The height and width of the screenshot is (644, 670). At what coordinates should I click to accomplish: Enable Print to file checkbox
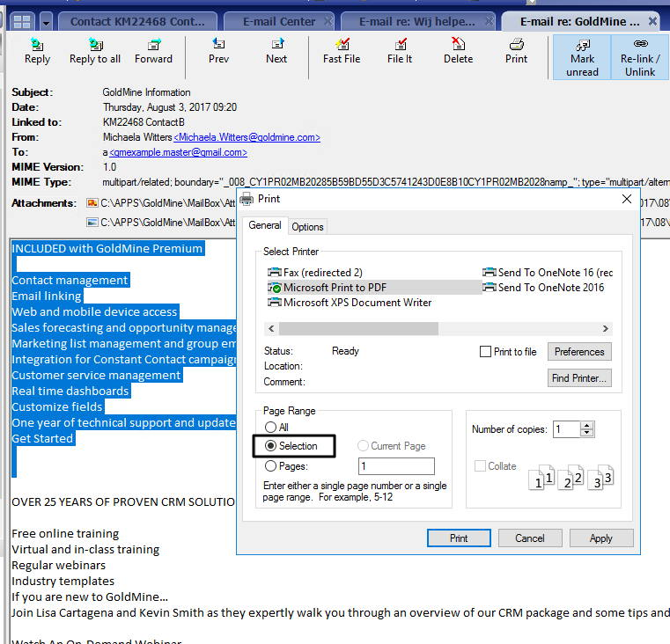[x=486, y=352]
